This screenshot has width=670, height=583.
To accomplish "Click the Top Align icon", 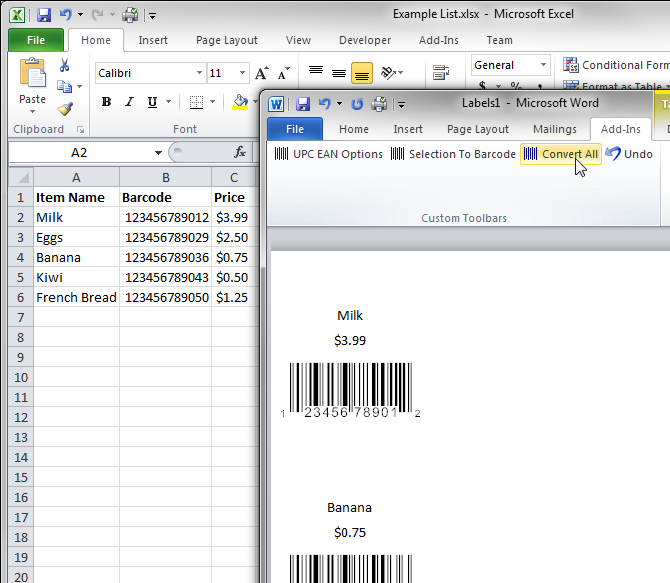I will click(316, 72).
